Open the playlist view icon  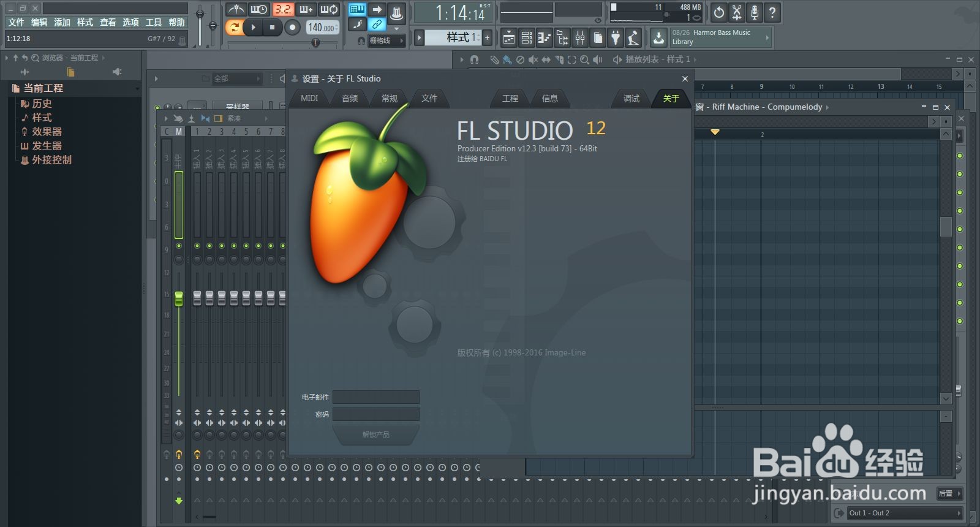509,38
